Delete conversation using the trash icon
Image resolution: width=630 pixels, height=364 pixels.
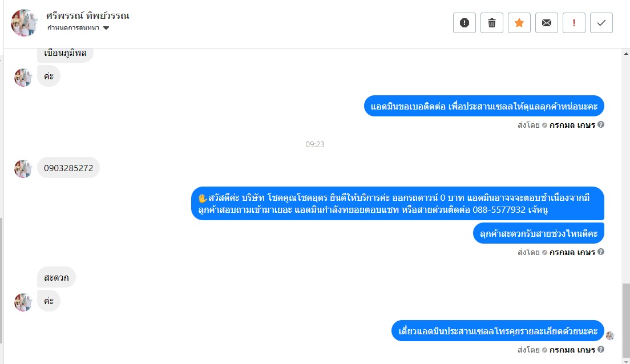click(492, 23)
